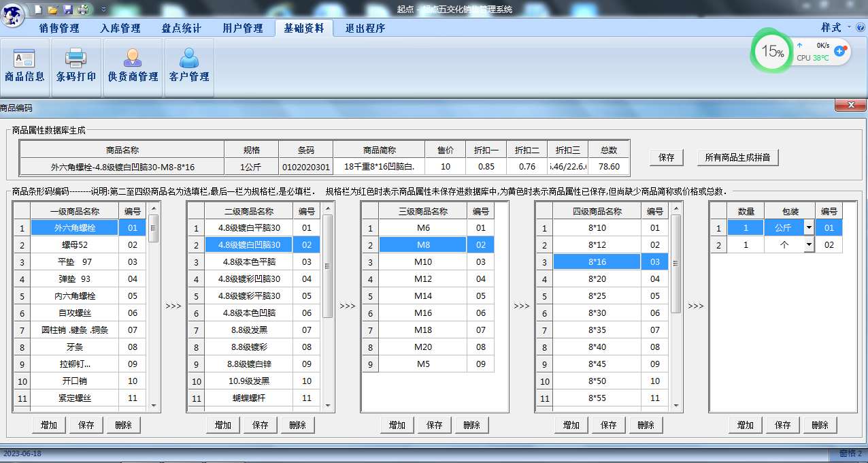Click the save diskette icon in title bar
868x463 pixels.
coord(68,9)
